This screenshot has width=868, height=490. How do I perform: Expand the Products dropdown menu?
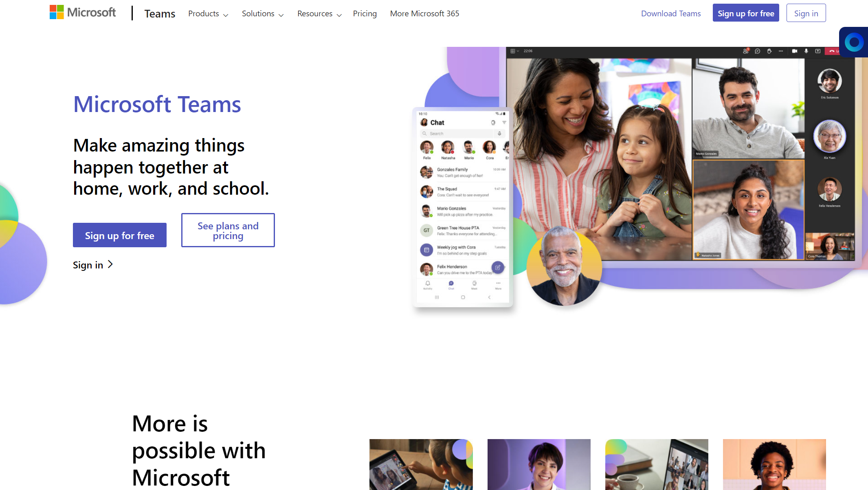coord(208,13)
